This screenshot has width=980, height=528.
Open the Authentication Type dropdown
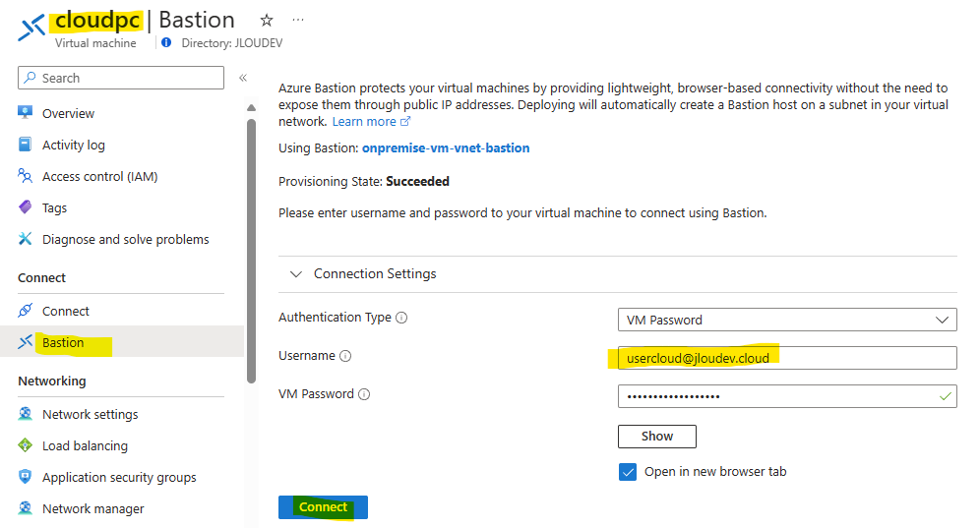point(787,320)
